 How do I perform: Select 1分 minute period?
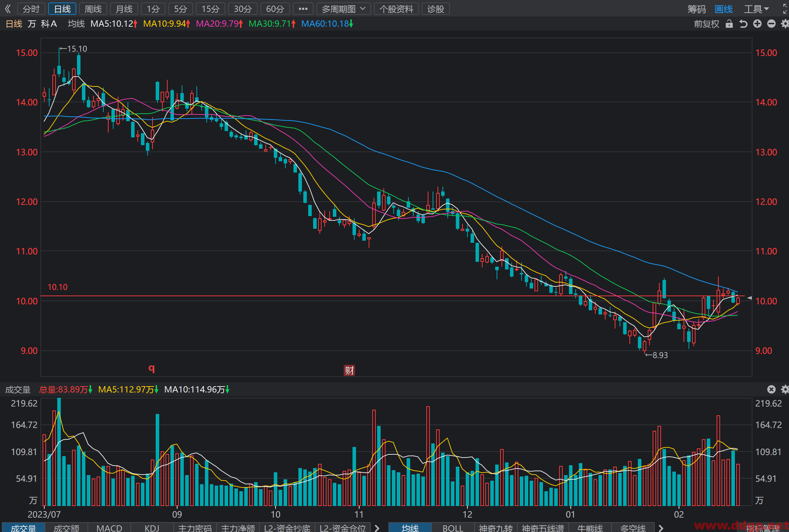point(153,9)
